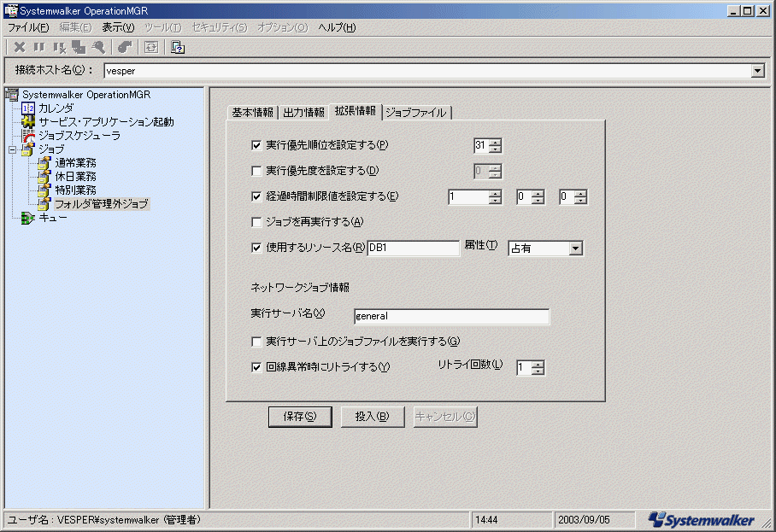Click the ユーザ名 status bar text
Screen dimensions: 776x532
coord(104,520)
